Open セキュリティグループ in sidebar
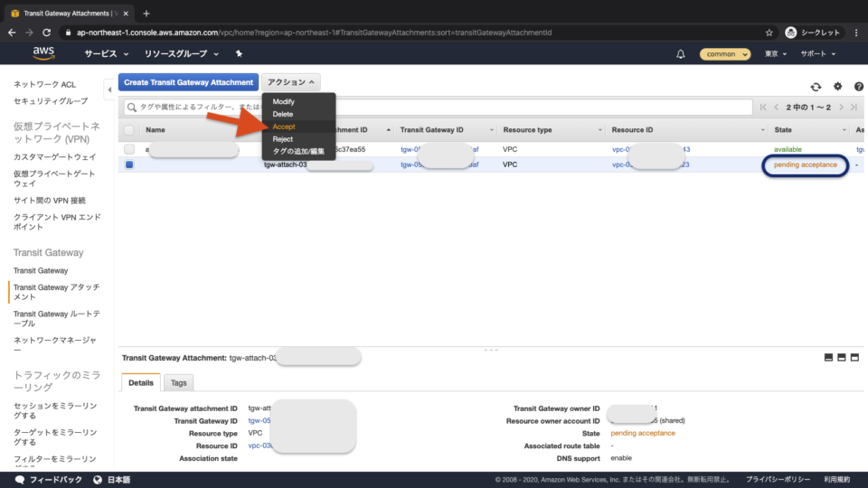 pyautogui.click(x=51, y=101)
